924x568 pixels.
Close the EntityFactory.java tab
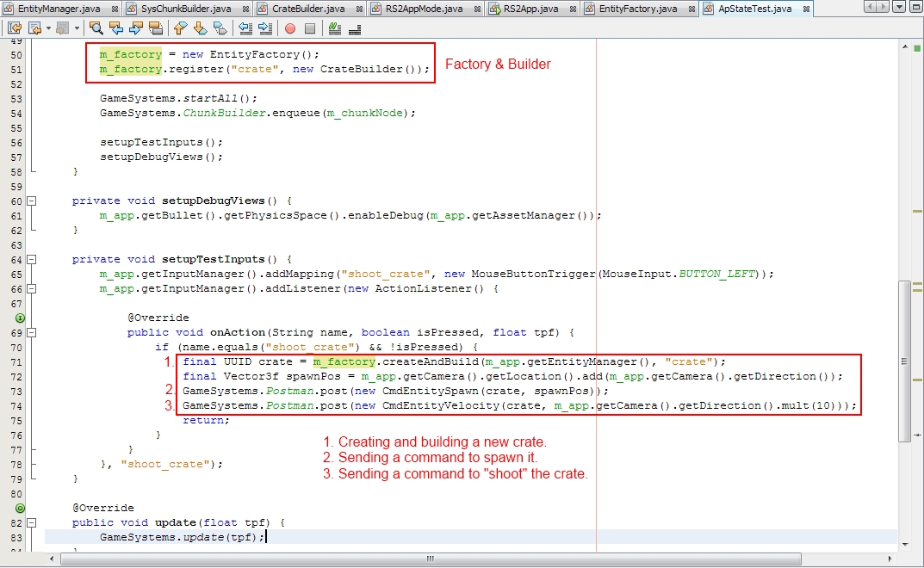click(691, 9)
